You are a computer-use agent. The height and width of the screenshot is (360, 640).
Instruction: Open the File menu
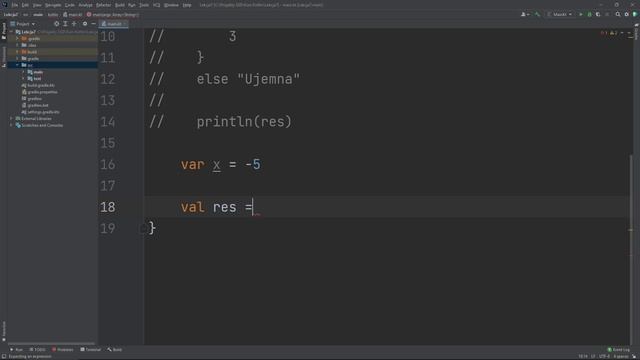coord(15,5)
